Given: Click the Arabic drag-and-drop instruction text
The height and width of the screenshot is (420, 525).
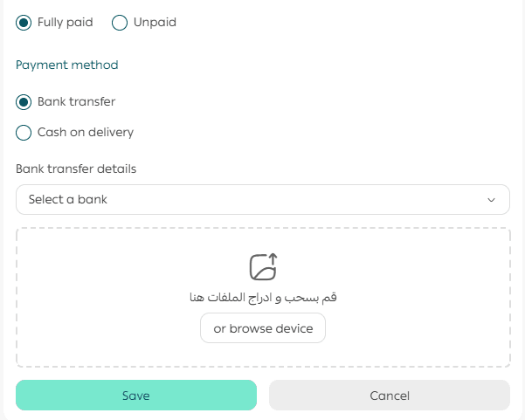Looking at the screenshot, I should coord(263,298).
